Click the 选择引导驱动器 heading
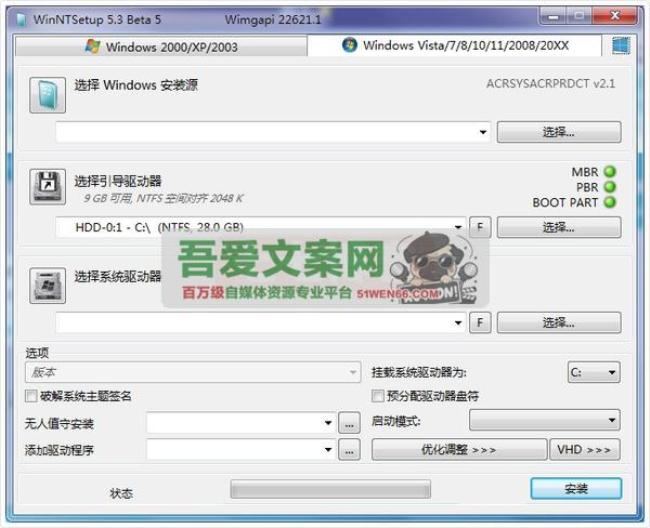Viewport: 650px width, 528px height. point(118,181)
